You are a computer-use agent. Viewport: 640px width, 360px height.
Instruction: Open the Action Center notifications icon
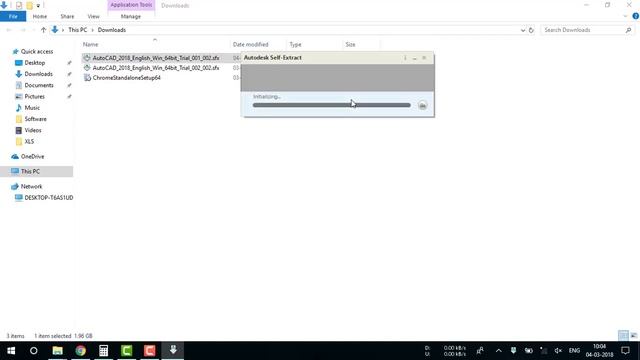[625, 351]
